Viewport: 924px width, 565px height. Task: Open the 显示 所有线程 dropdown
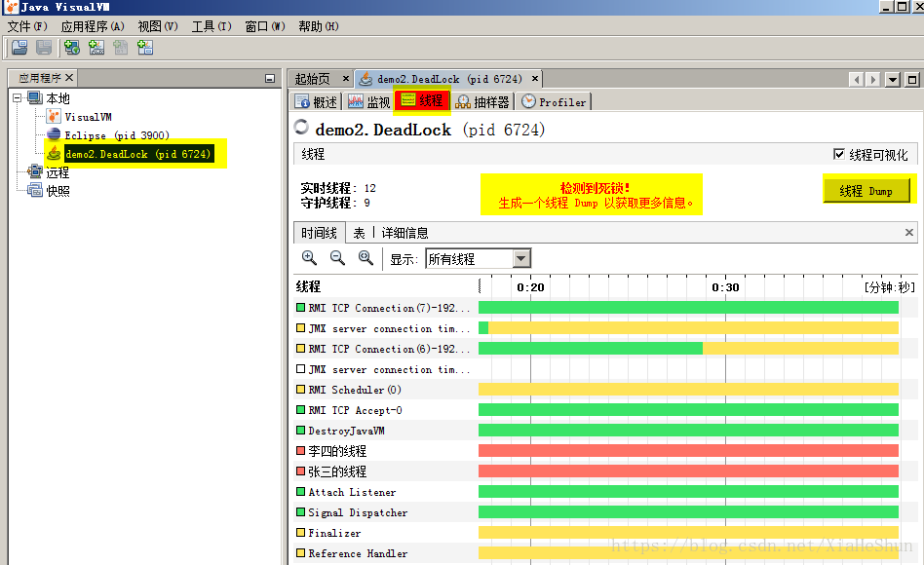click(x=520, y=258)
